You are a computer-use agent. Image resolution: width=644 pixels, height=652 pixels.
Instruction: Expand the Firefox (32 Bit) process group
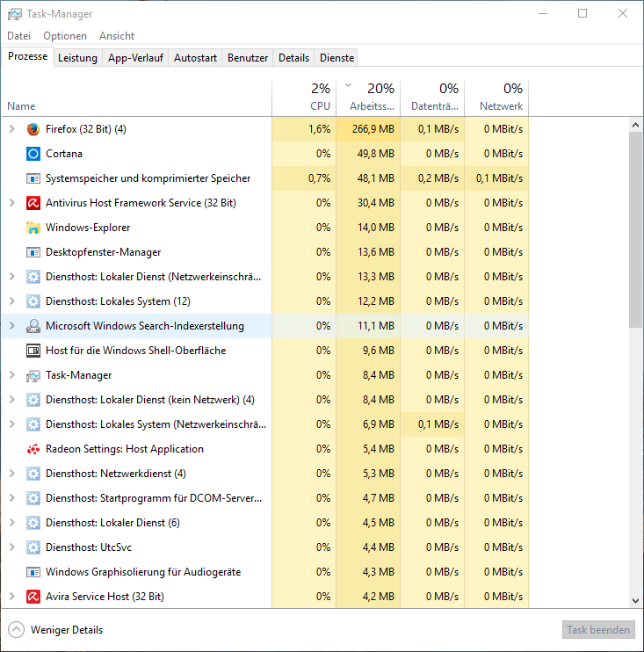point(11,129)
